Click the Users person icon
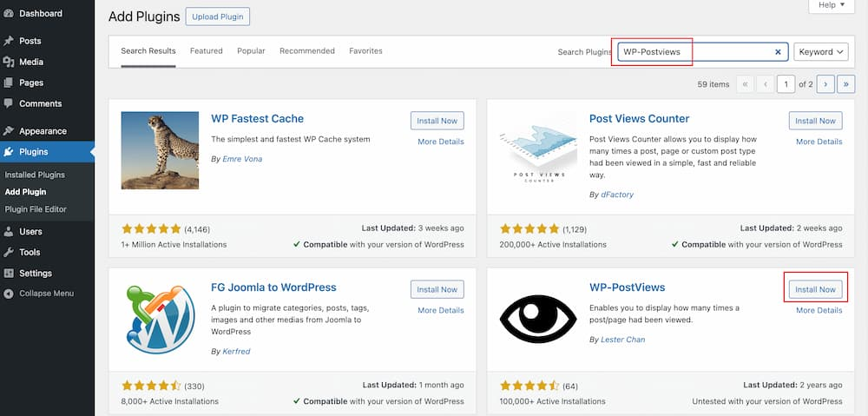 (x=9, y=232)
